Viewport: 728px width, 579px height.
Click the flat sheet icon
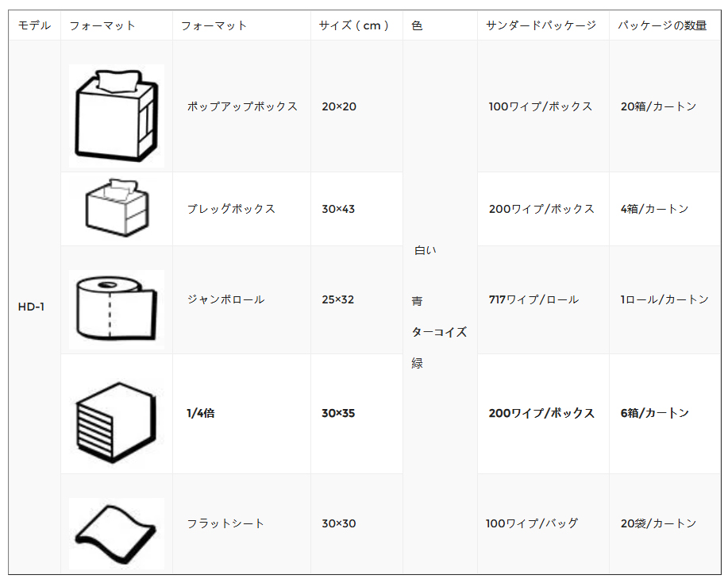point(117,534)
